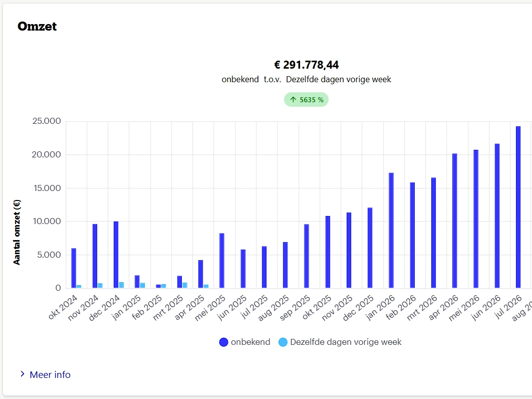The width and height of the screenshot is (532, 399).
Task: Expand the Meer info section
Action: (x=45, y=374)
